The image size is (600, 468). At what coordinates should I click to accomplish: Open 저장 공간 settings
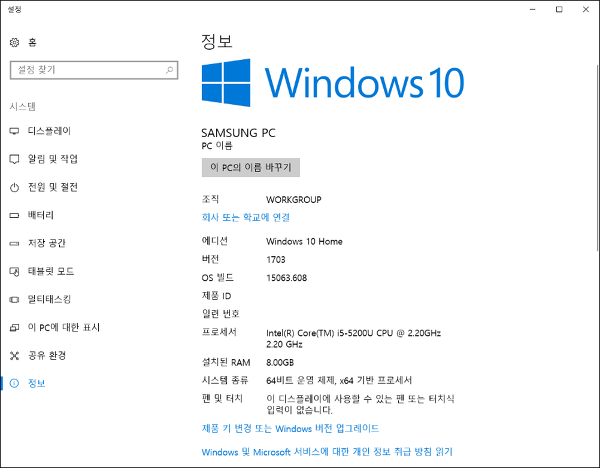click(47, 243)
